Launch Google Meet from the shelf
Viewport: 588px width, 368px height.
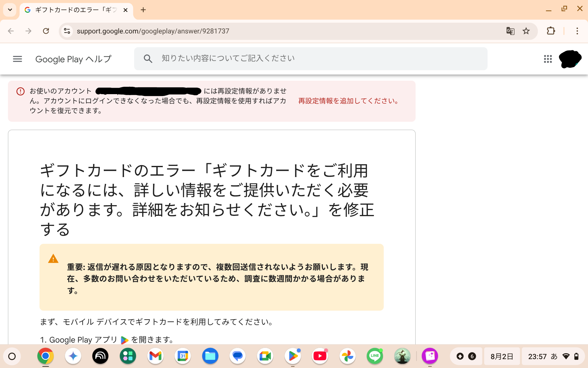tap(265, 356)
